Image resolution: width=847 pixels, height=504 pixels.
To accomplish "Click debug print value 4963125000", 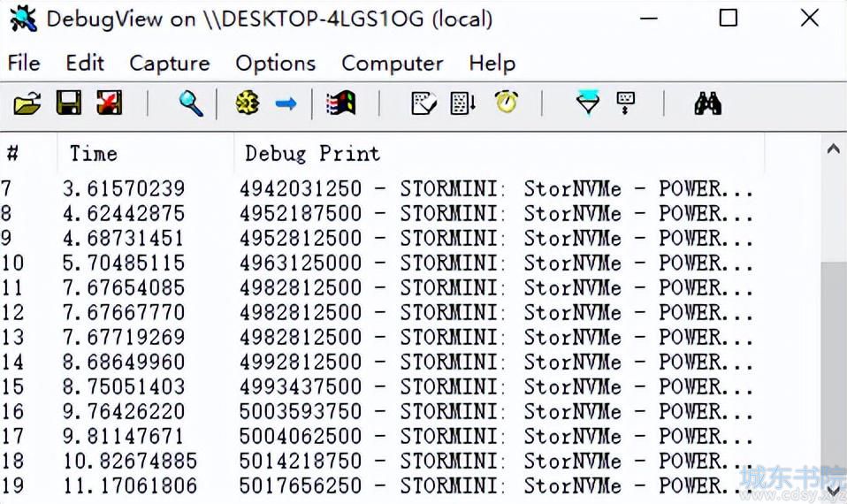I will [301, 263].
